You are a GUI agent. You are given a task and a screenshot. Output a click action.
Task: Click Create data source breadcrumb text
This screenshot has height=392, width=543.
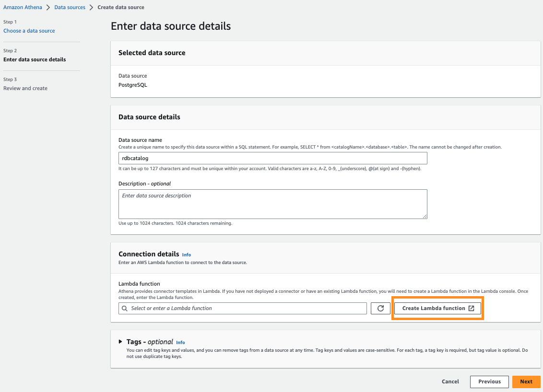[x=121, y=7]
